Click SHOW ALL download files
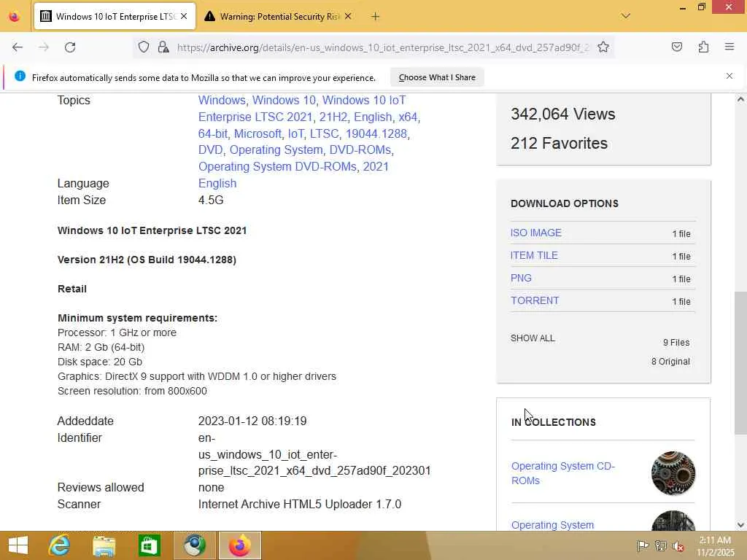Image resolution: width=747 pixels, height=560 pixels. coord(533,338)
